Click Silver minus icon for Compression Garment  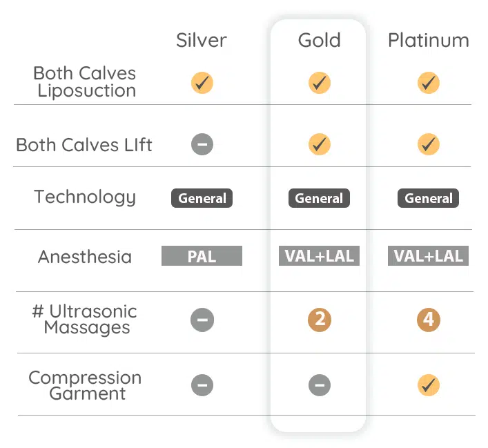tap(202, 385)
